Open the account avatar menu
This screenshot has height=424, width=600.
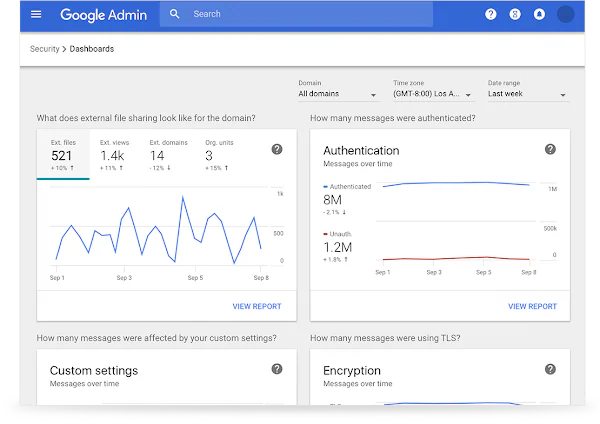coord(565,15)
